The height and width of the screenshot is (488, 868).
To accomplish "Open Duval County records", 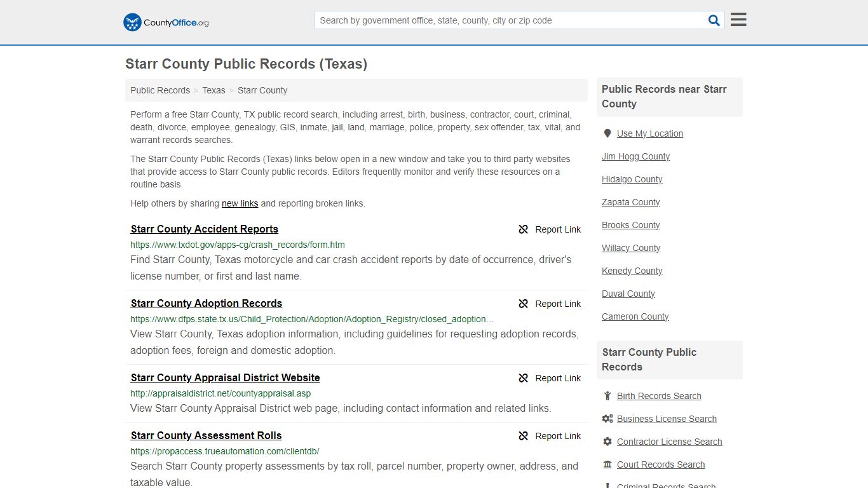I will (x=628, y=294).
